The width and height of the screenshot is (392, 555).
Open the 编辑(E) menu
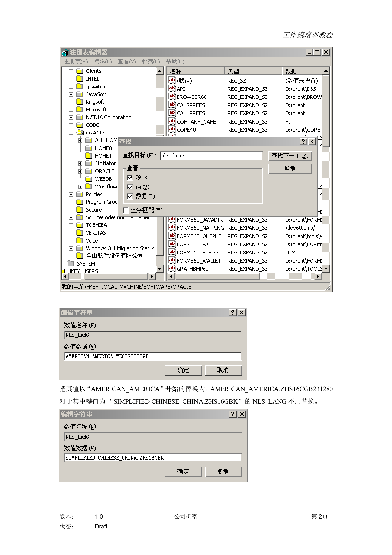coord(103,61)
